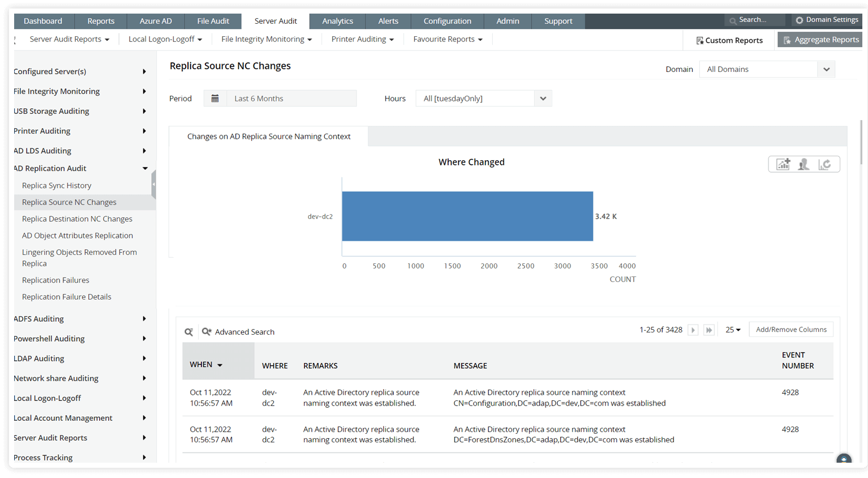This screenshot has width=868, height=478.
Task: Open the Server Audit Reports toolbar dropdown
Action: [x=70, y=39]
